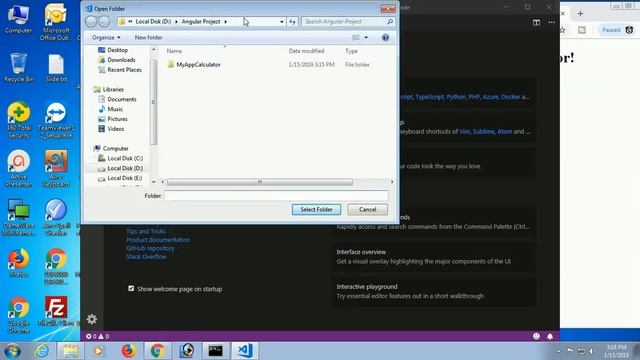
Task: Sort file list by Name column
Action: 174,51
